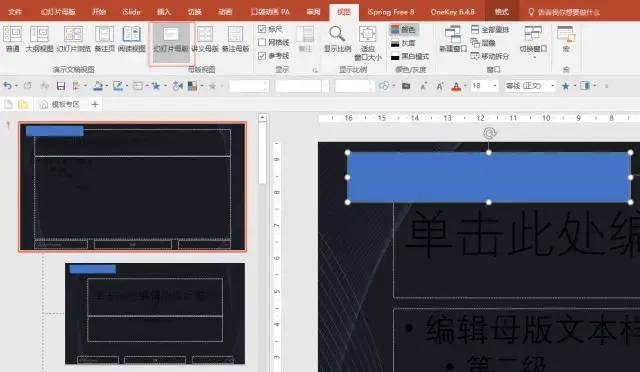Select Black and White (黑白模式) color mode

tap(410, 56)
